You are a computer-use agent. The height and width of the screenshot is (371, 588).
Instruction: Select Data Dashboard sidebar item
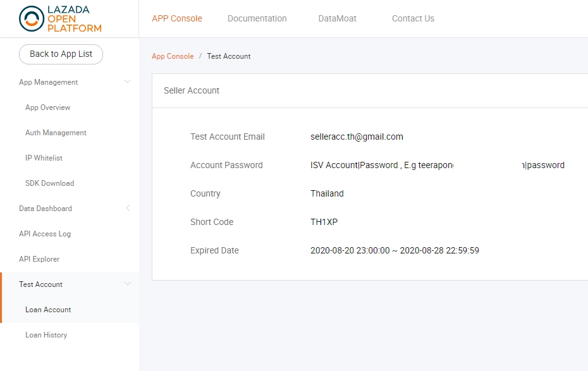[x=46, y=209]
